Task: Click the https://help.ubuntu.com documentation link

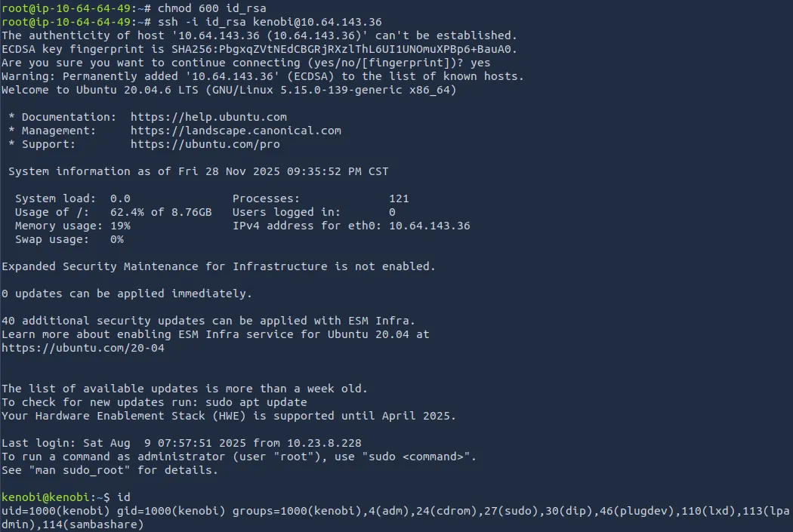Action: coord(208,117)
